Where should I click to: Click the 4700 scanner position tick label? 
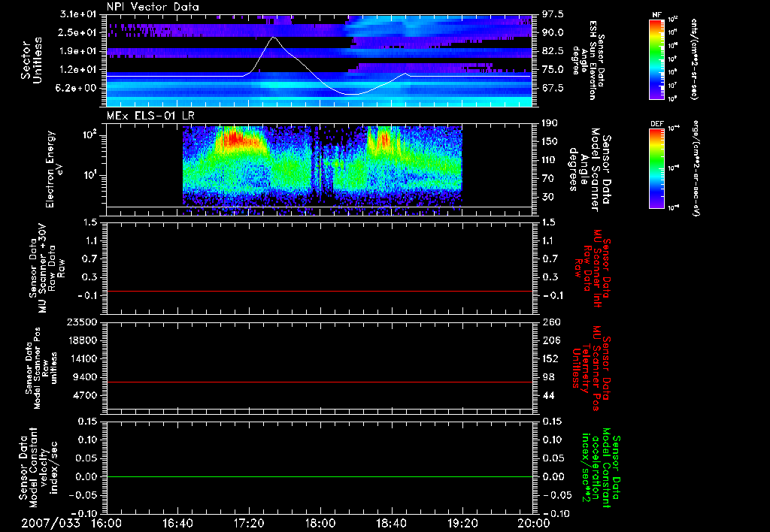[85, 395]
